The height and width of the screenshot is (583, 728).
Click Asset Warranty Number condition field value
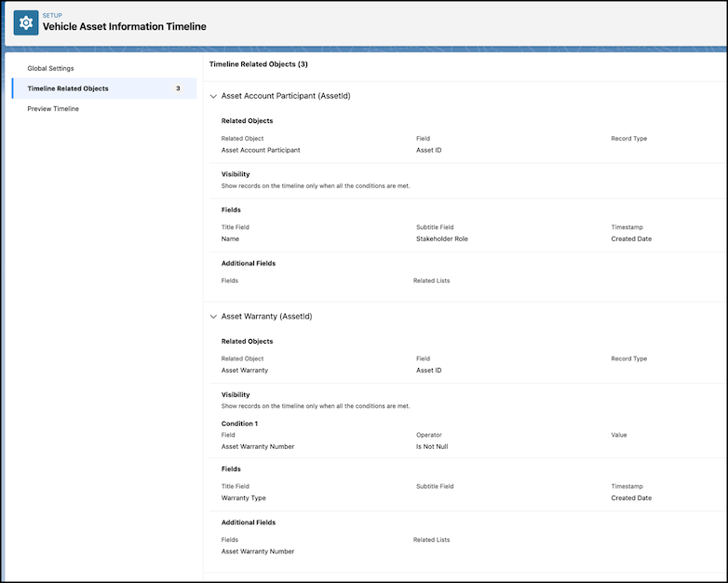pos(258,446)
